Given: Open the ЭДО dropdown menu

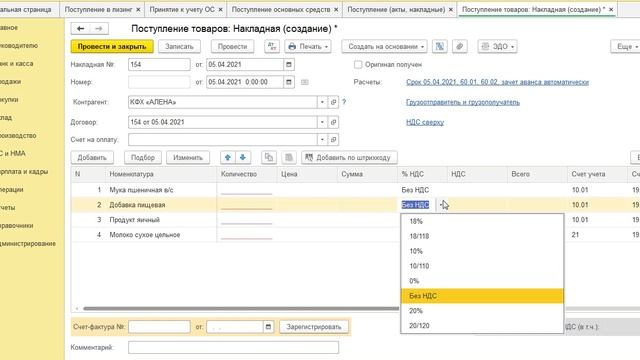Looking at the screenshot, I should click(x=498, y=47).
